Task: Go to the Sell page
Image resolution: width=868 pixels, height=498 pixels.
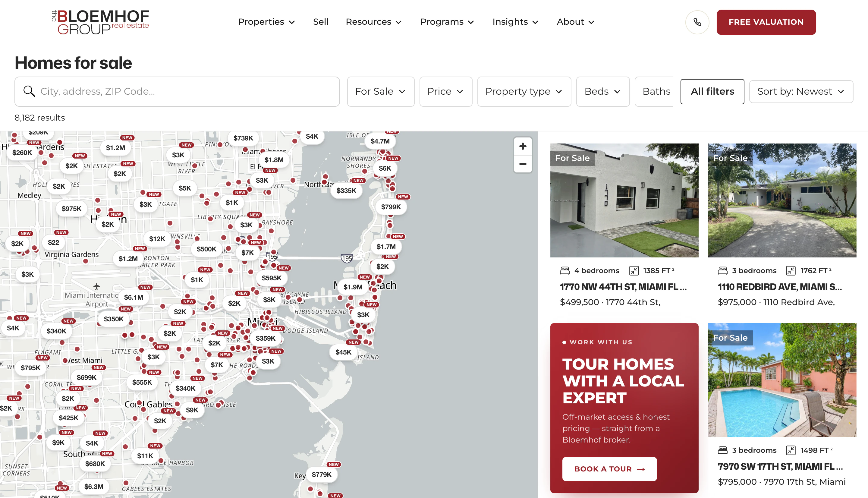Action: point(321,22)
